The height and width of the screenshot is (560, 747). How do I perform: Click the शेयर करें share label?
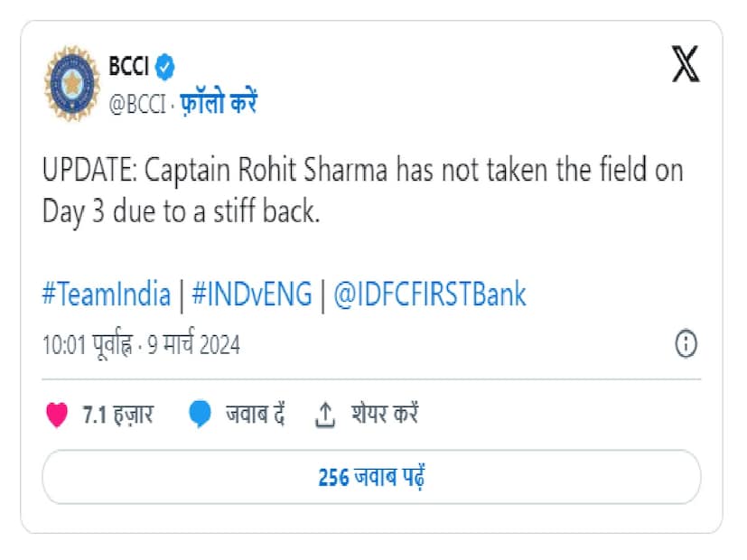click(x=383, y=415)
